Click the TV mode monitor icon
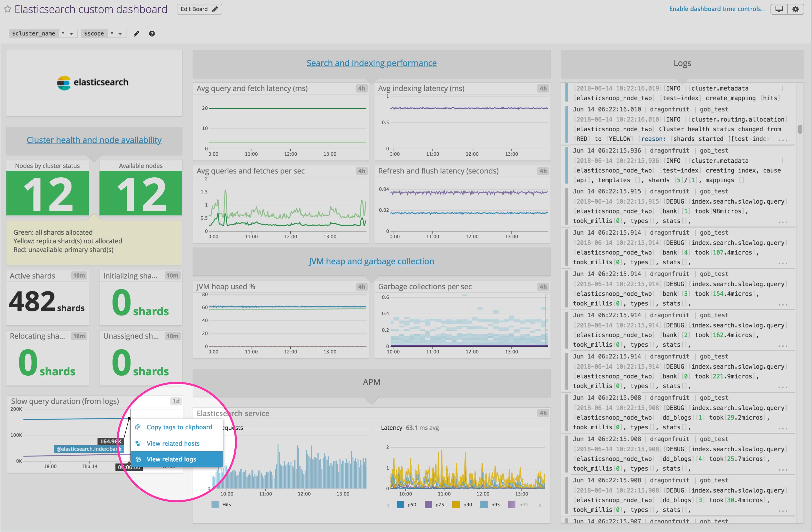This screenshot has height=532, width=812. pyautogui.click(x=779, y=9)
